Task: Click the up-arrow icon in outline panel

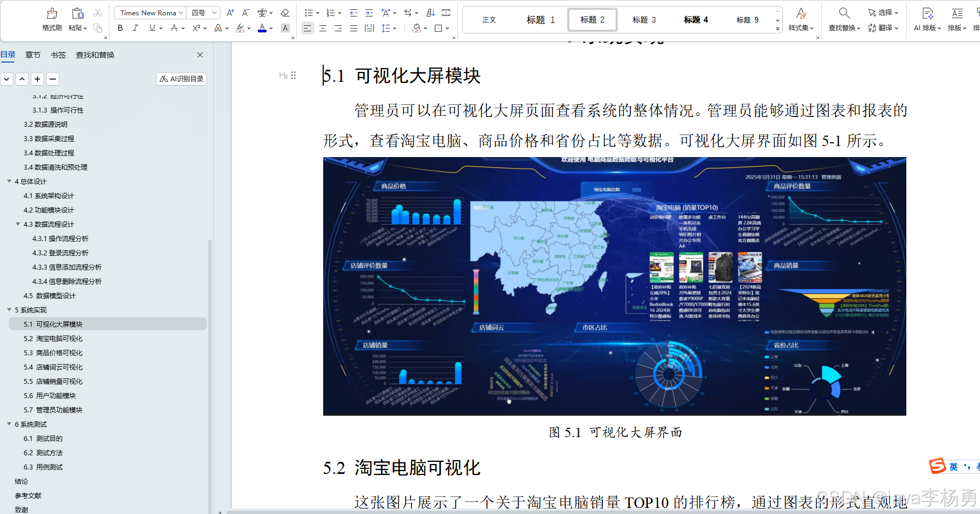Action: coord(22,79)
